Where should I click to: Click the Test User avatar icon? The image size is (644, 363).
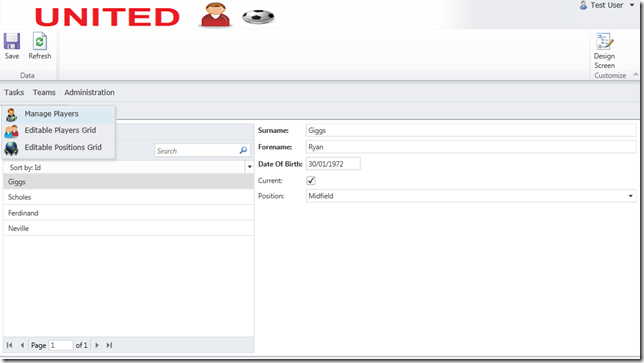click(583, 5)
